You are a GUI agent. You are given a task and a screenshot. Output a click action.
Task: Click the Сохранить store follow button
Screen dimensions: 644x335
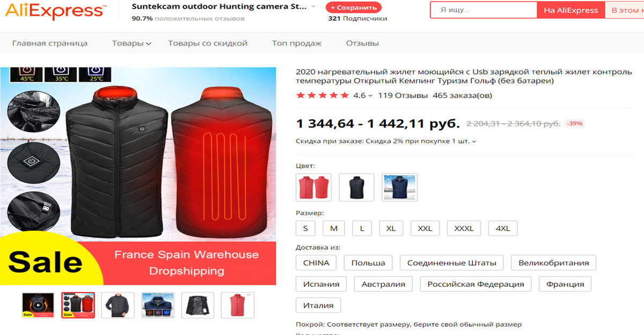point(354,8)
